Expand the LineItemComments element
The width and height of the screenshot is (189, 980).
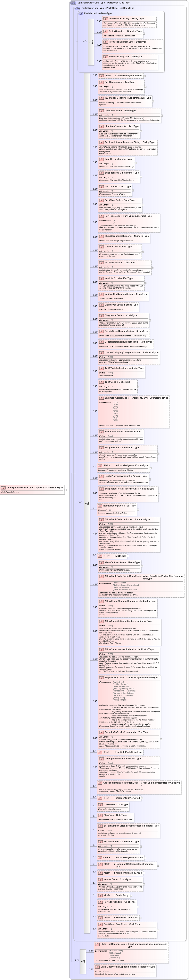(x=141, y=131)
